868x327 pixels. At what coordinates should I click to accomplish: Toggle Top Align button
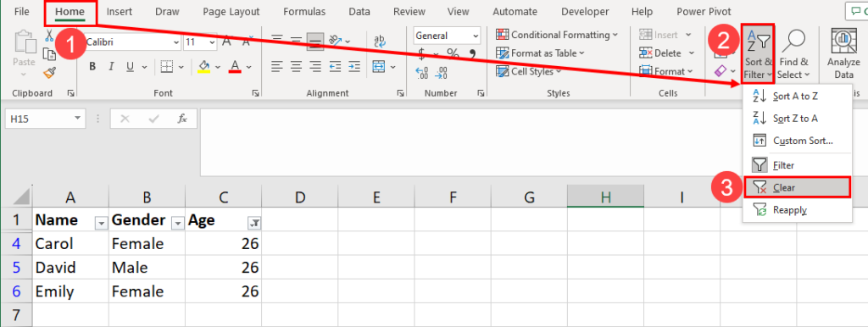[x=277, y=41]
